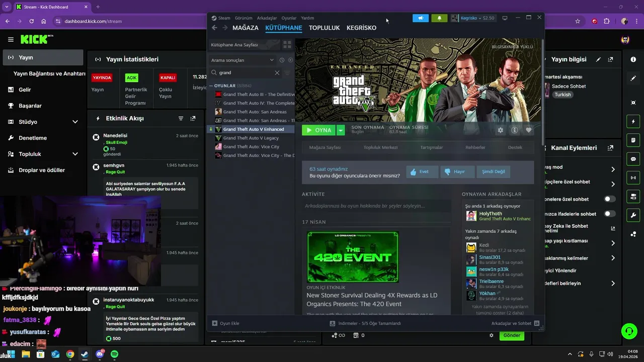Dismiss the review prompt with Şimdi Değil
The image size is (644, 362).
pos(493,171)
